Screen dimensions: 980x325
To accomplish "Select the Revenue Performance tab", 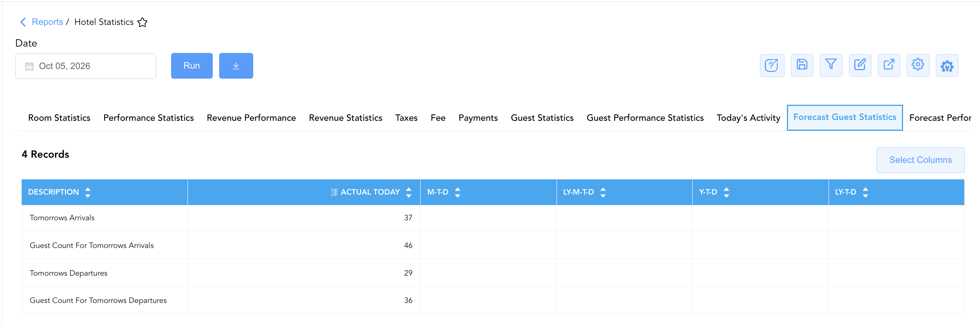I will pyautogui.click(x=251, y=118).
